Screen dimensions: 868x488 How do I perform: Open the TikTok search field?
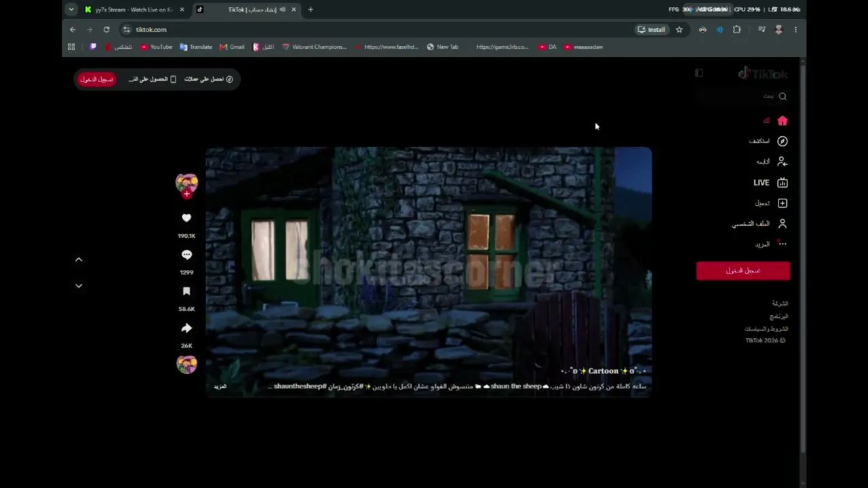744,96
